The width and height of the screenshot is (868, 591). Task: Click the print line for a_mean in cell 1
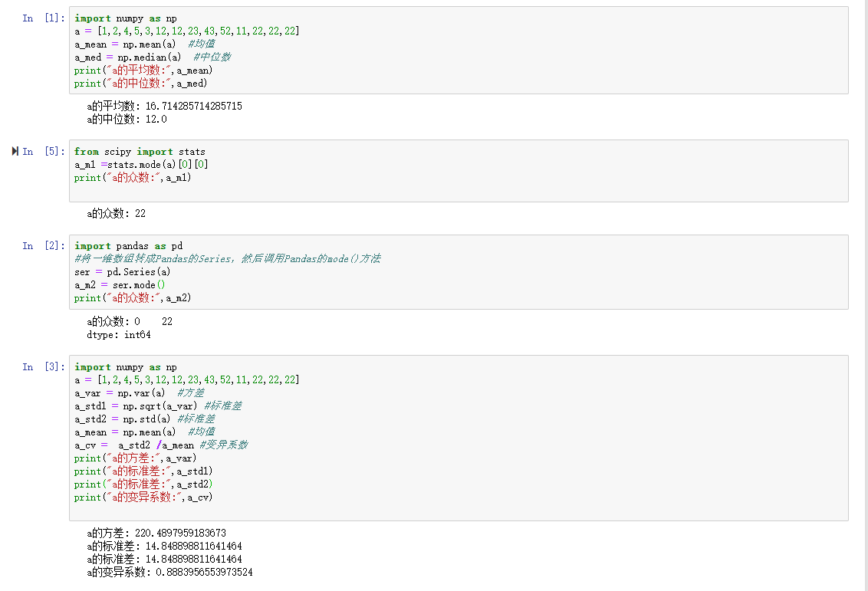[x=143, y=71]
